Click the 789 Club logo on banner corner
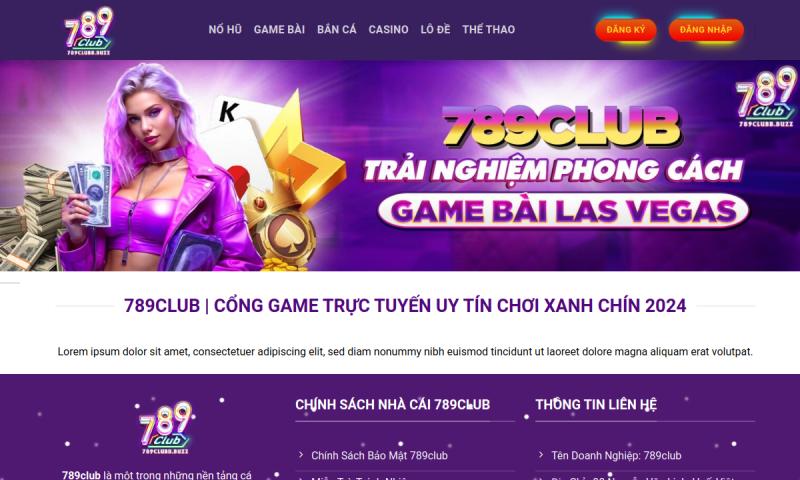This screenshot has height=480, width=800. point(766,96)
